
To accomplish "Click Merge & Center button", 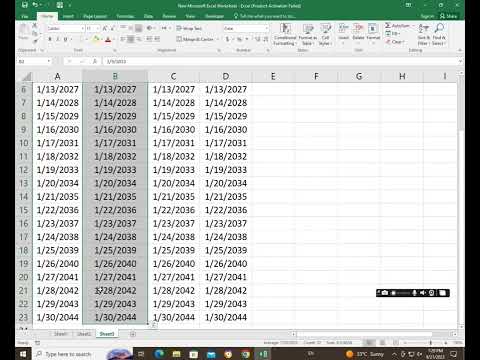I will (196, 39).
